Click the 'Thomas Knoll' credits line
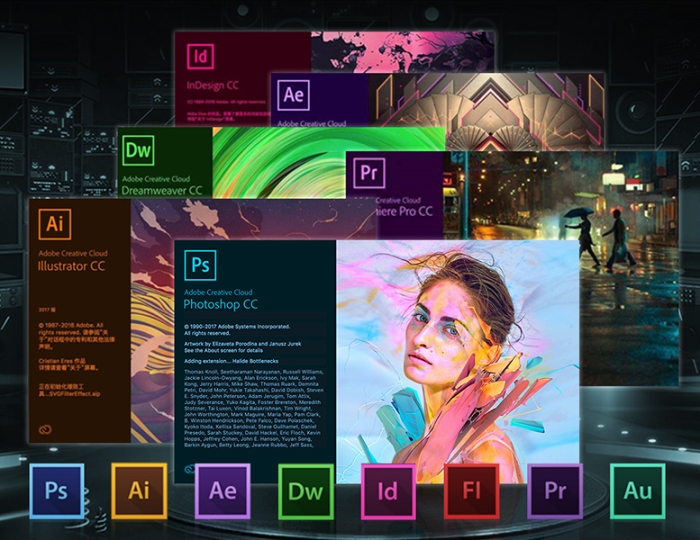 [254, 372]
